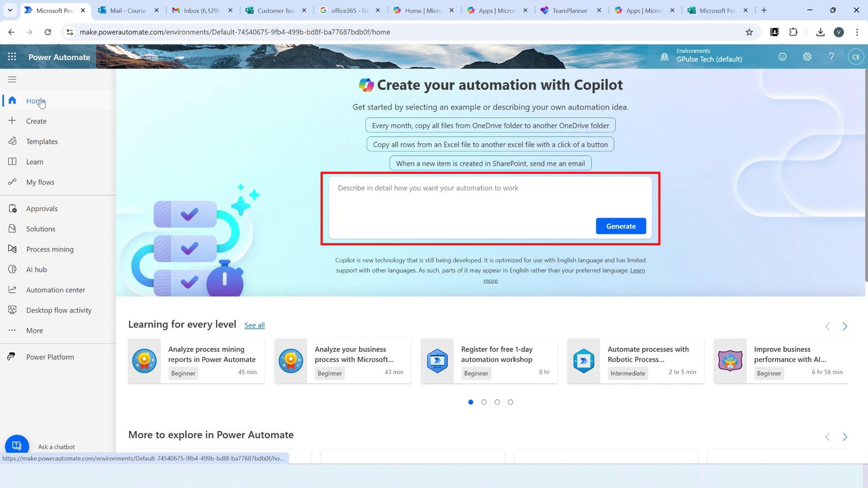Open the Ask a chatbot widget
Screen dimensions: 868x488
[x=16, y=444]
